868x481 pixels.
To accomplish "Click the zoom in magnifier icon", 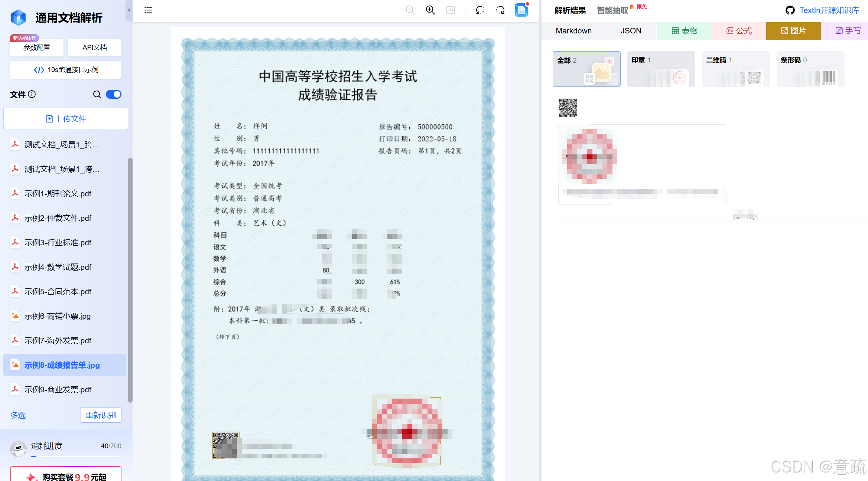I will 430,10.
